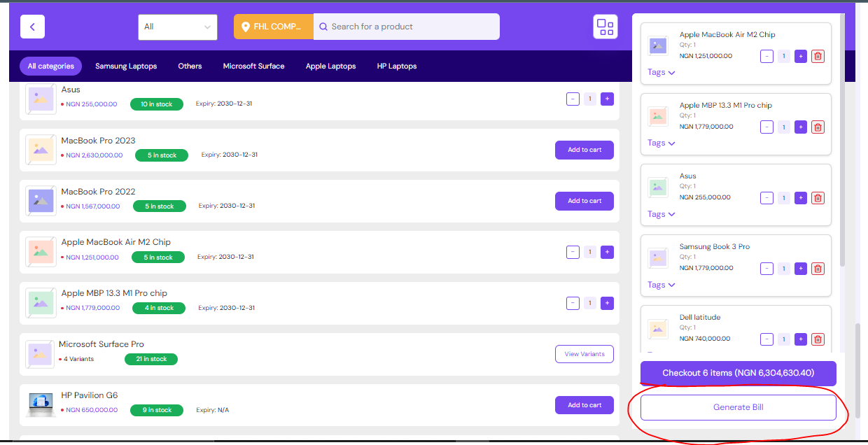Click the price NGN 2,630,000.00
This screenshot has height=445, width=868.
pyautogui.click(x=94, y=155)
